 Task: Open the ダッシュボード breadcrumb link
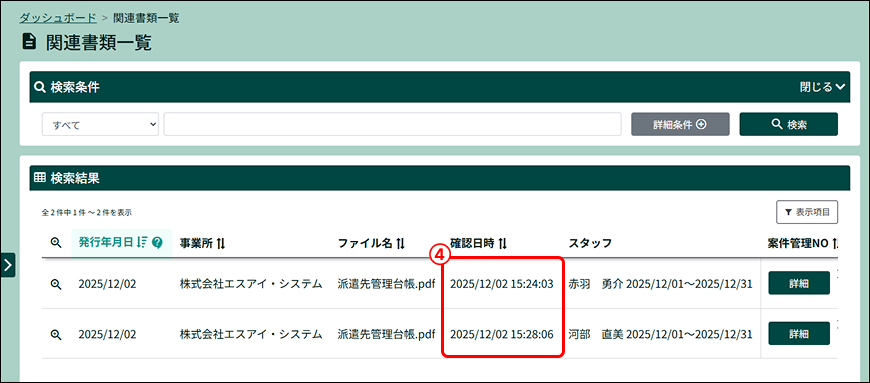pos(58,18)
